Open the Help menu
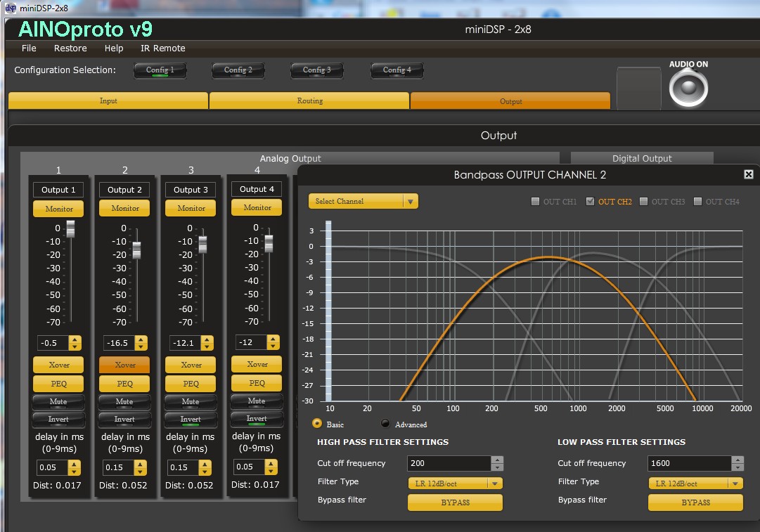 point(114,48)
